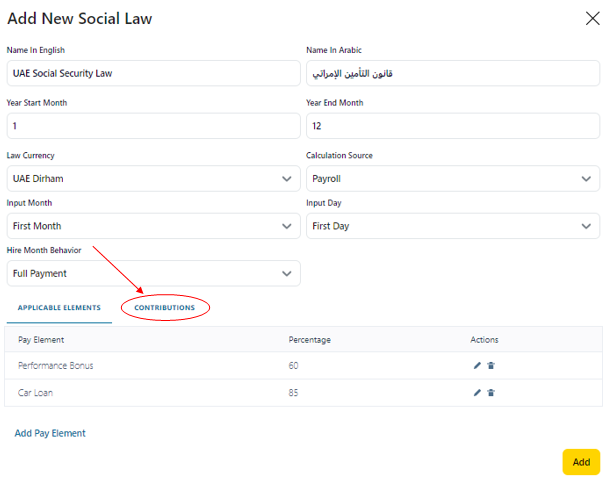Focus the Name In English field

coord(153,74)
